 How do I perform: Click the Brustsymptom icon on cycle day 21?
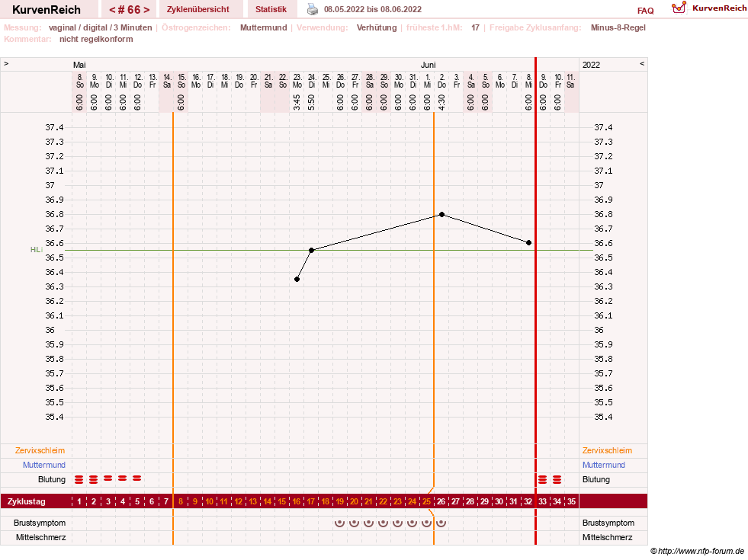[368, 523]
